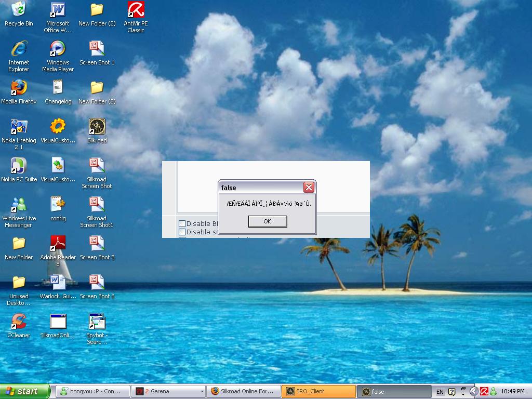
Task: Click the Avira antivirus tray icon
Action: pos(483,391)
